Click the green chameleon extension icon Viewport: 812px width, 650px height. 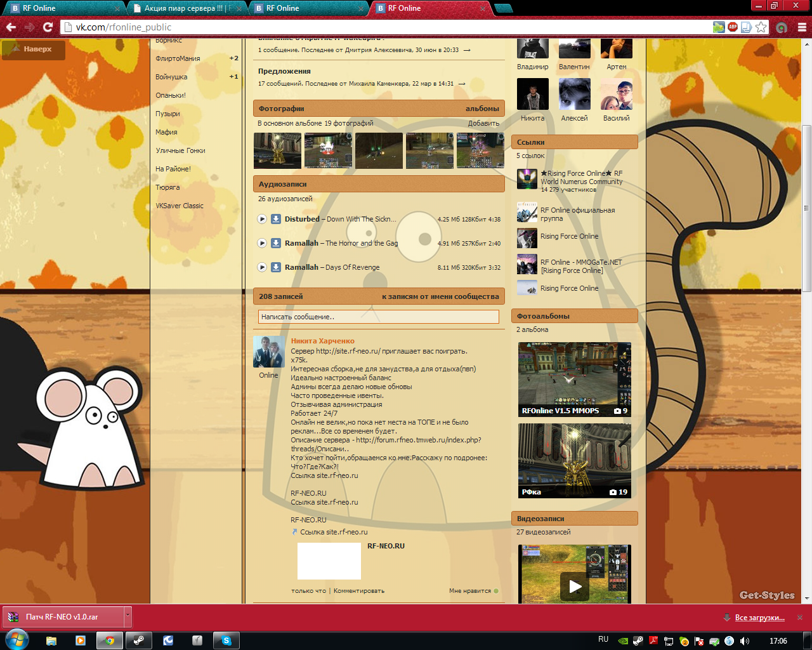tap(719, 27)
